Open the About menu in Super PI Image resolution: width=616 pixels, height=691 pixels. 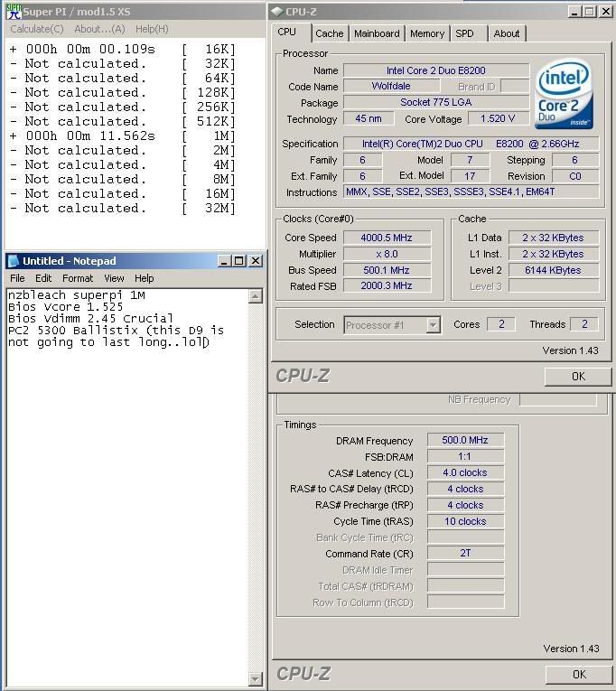coord(99,29)
